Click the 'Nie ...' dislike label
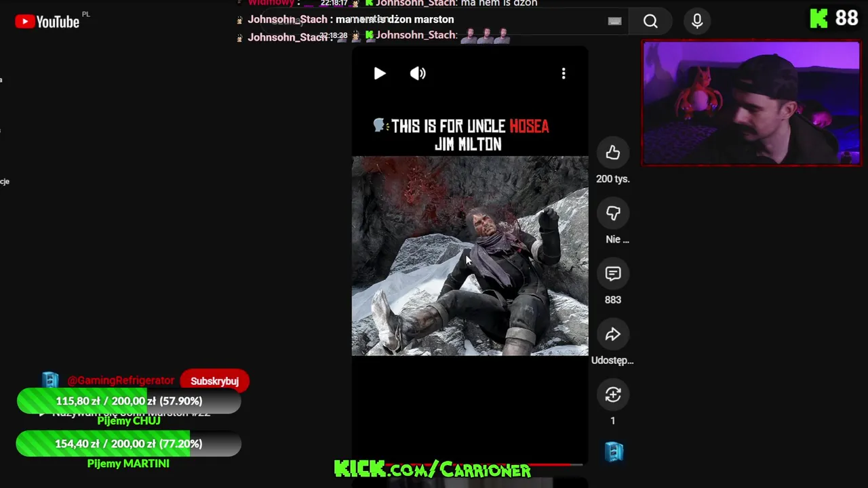This screenshot has width=868, height=488. (x=617, y=239)
